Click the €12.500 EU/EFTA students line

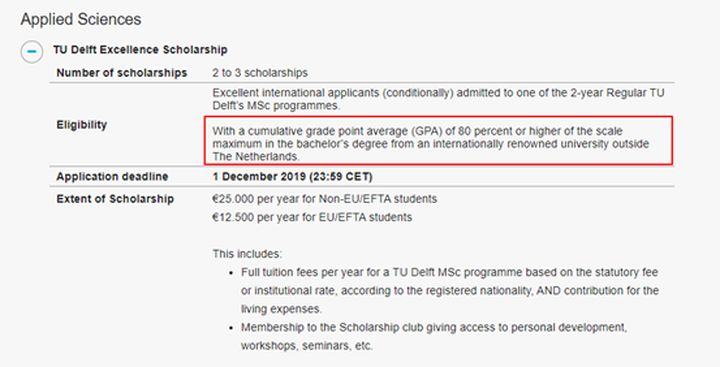point(312,217)
